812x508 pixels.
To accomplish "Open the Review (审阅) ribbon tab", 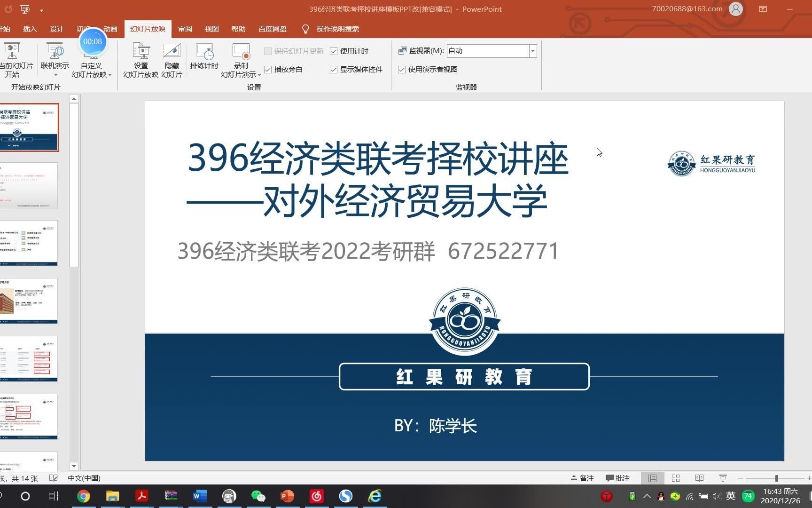I will point(185,29).
